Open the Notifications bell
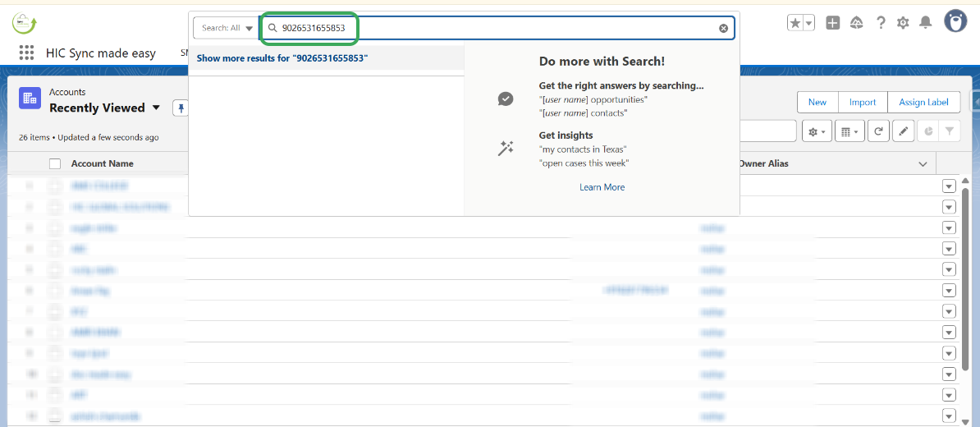 [x=926, y=23]
